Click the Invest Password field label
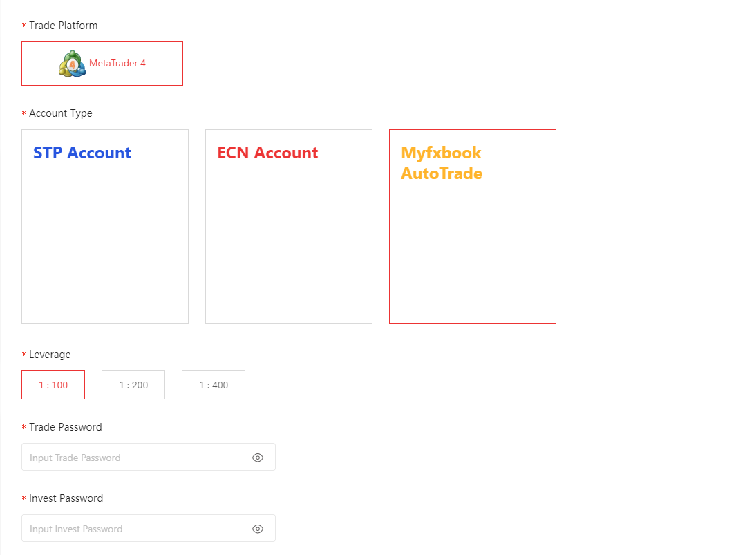756x555 pixels. tap(66, 498)
